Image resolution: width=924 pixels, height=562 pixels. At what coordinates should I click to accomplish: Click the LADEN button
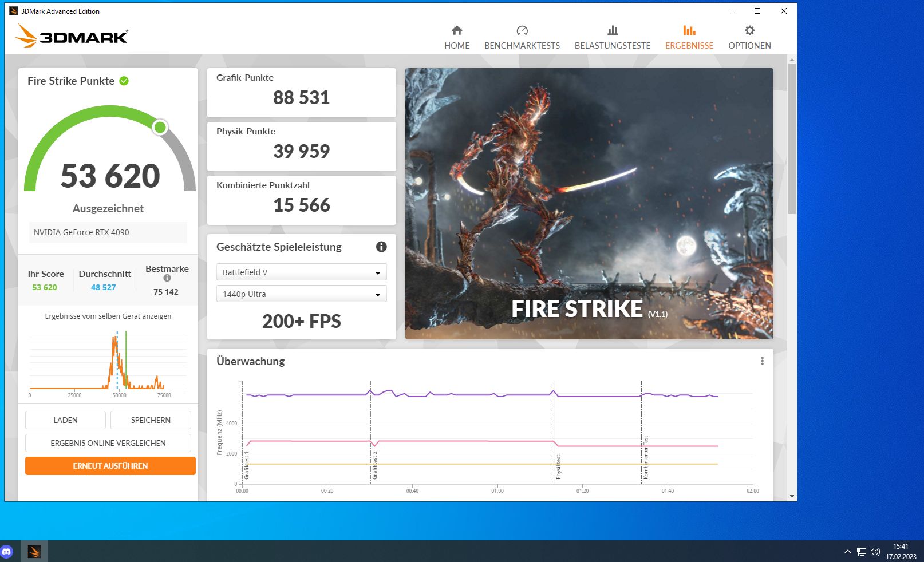coord(65,420)
